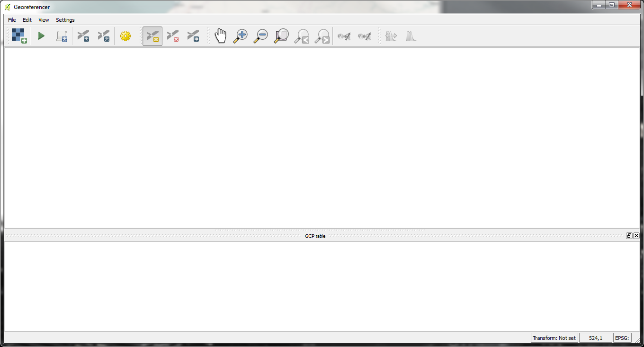Image resolution: width=644 pixels, height=347 pixels.
Task: Click the Load GCP Points icon
Action: click(83, 36)
